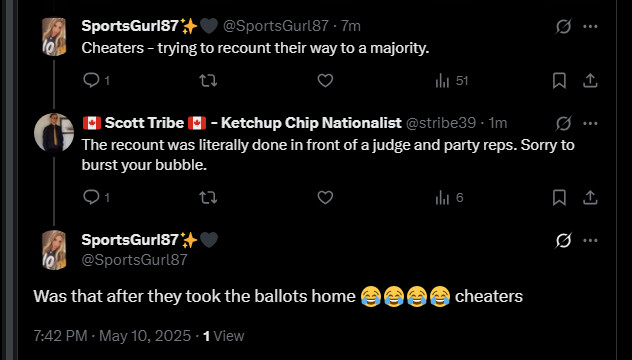
Task: Open more options on the main tweet
Action: 590,241
